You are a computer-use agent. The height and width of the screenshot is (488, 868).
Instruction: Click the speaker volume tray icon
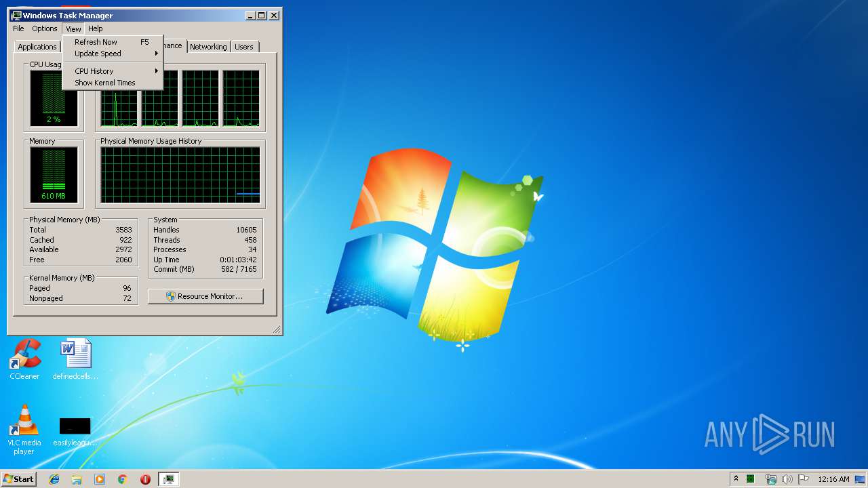point(787,479)
